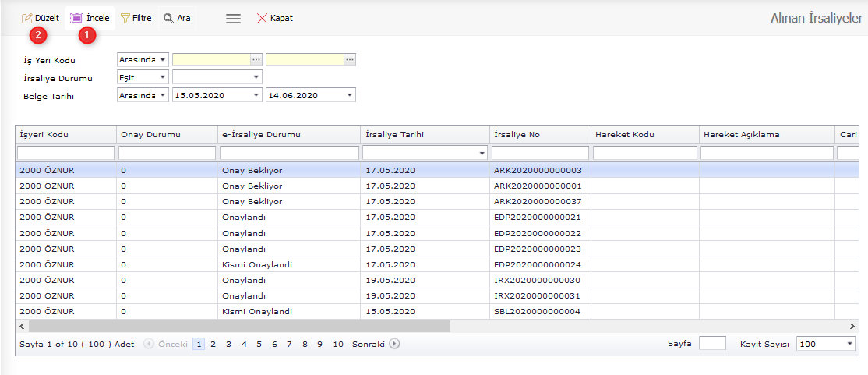Open second İş Yeri Kodu lookup button
The image size is (868, 375).
[x=350, y=59]
